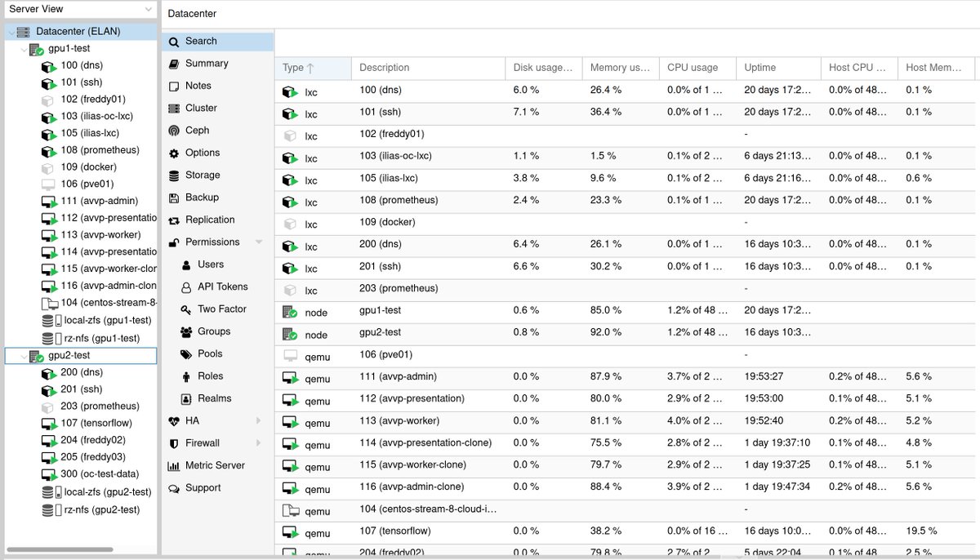This screenshot has width=980, height=560.
Task: Sort by the Memory usage column header
Action: tap(621, 68)
